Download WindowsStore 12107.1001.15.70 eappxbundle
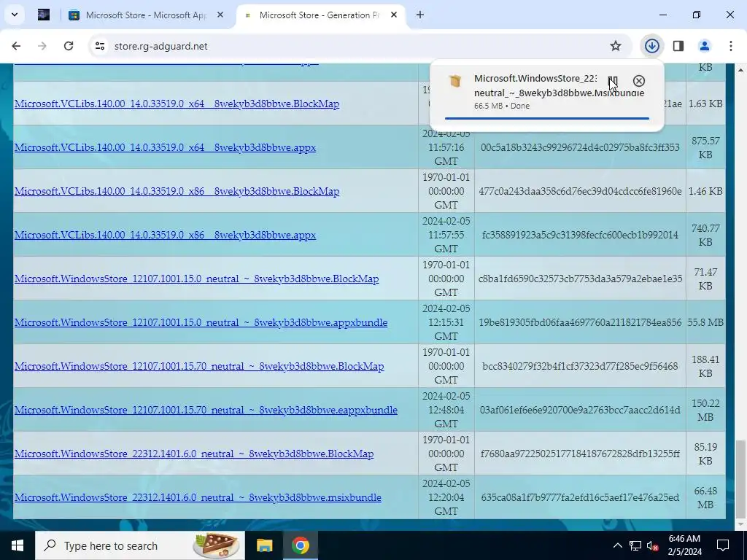747x560 pixels. (206, 411)
